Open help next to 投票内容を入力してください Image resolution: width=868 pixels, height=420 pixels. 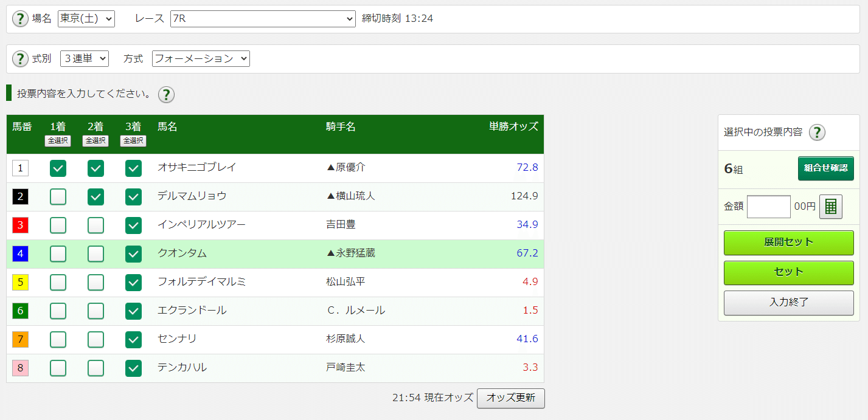(x=166, y=94)
